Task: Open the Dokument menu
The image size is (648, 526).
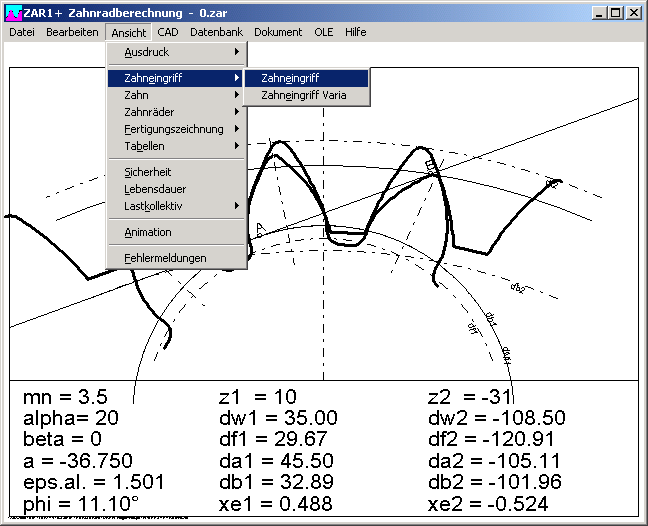Action: [278, 32]
